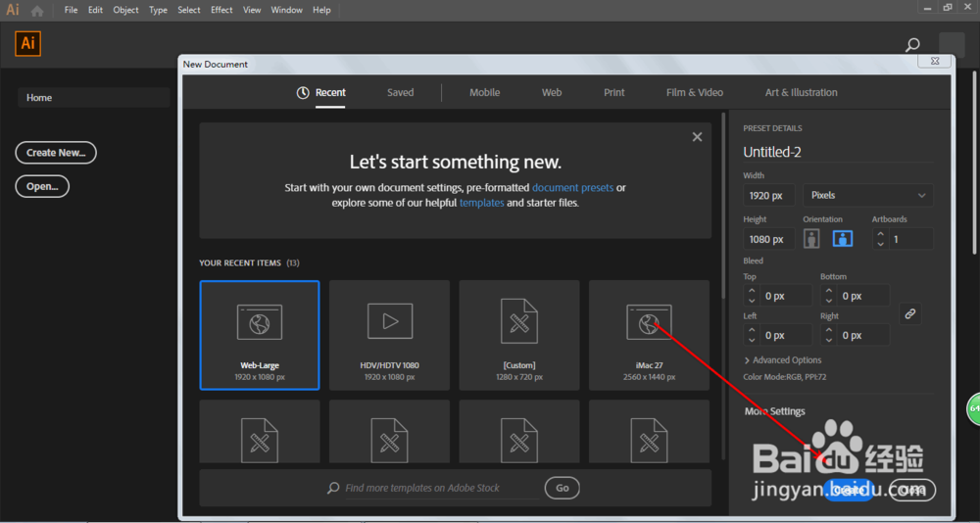Screen dimensions: 980x523
Task: Open the Select menu
Action: pyautogui.click(x=189, y=10)
